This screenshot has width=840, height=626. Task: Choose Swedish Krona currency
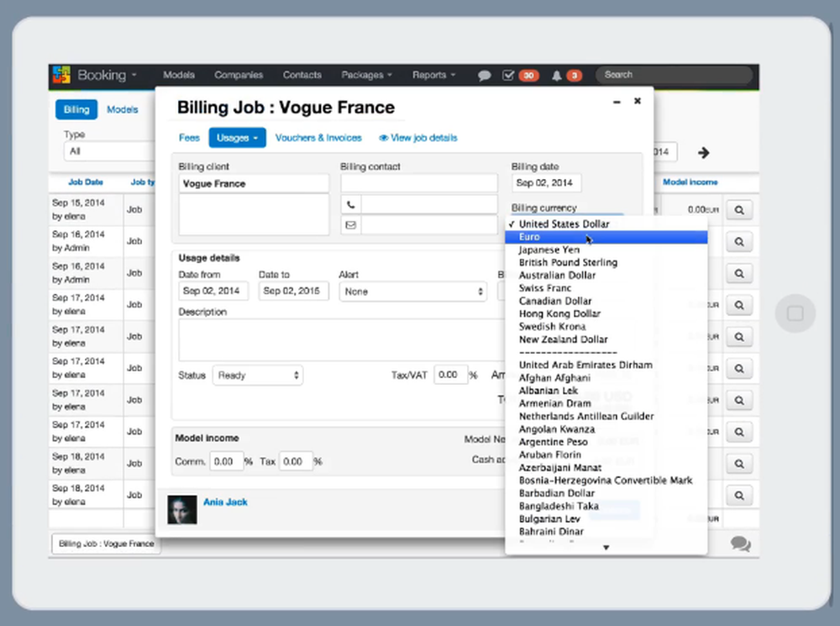[606, 327]
